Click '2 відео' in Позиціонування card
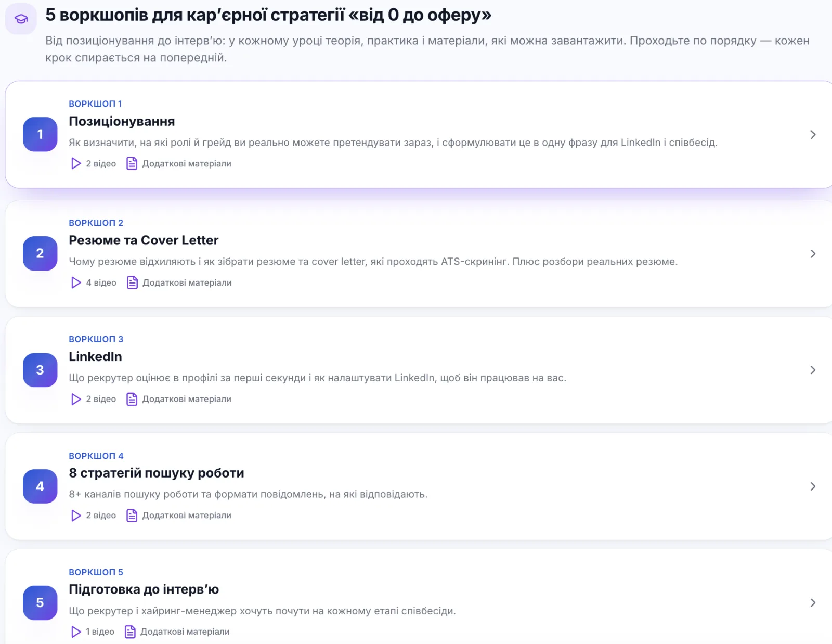Image resolution: width=832 pixels, height=644 pixels. [x=101, y=163]
